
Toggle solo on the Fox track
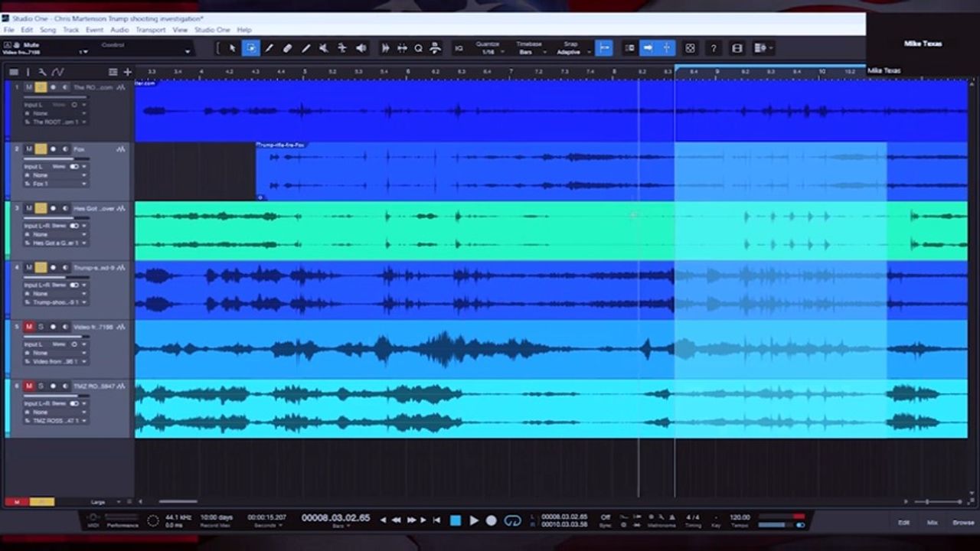coord(41,149)
